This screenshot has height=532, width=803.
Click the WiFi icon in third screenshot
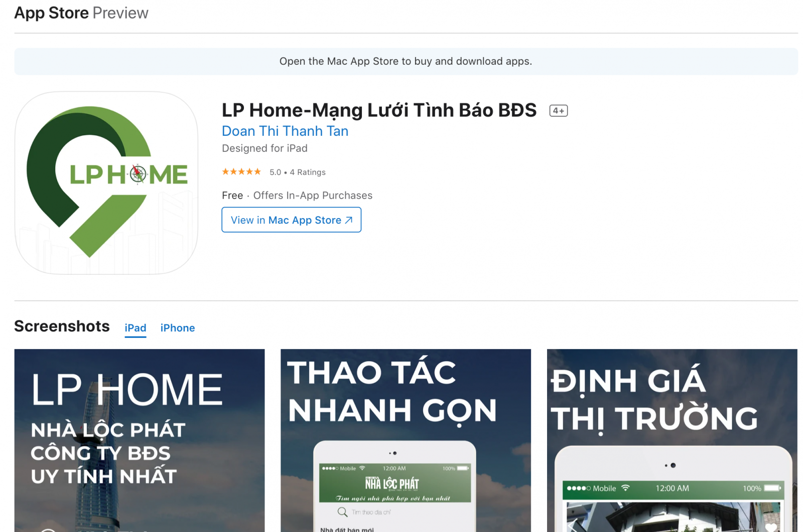[x=625, y=488]
